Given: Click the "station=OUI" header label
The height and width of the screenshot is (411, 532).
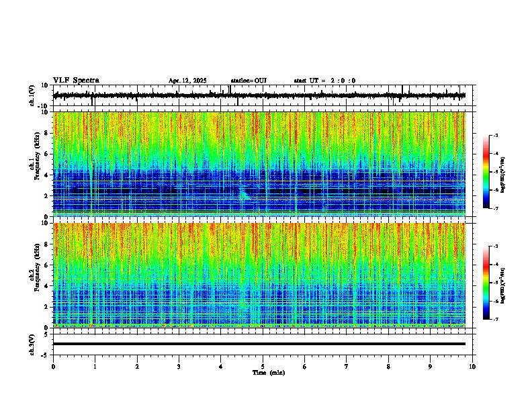Looking at the screenshot, I should pyautogui.click(x=249, y=81).
